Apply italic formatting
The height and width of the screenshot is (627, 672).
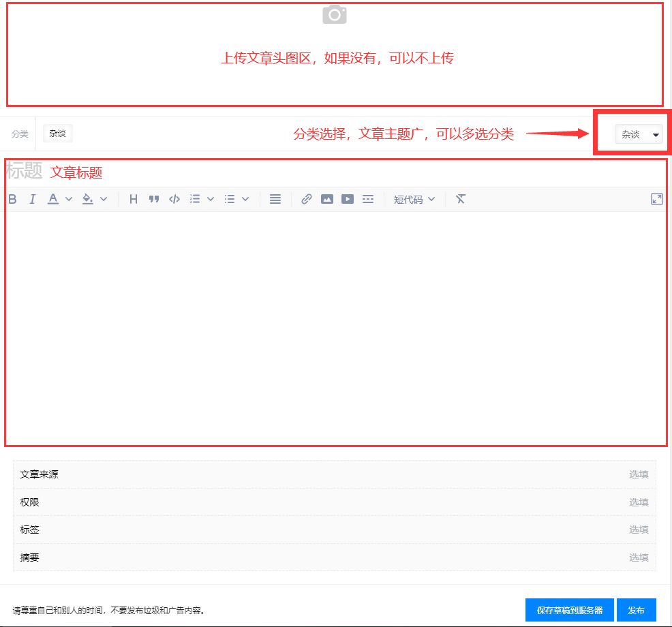32,199
